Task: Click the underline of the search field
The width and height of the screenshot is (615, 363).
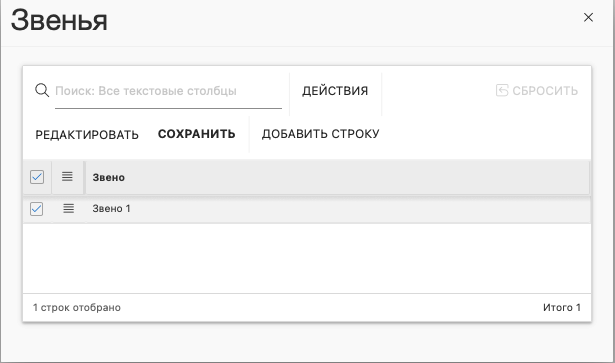Action: click(x=168, y=108)
